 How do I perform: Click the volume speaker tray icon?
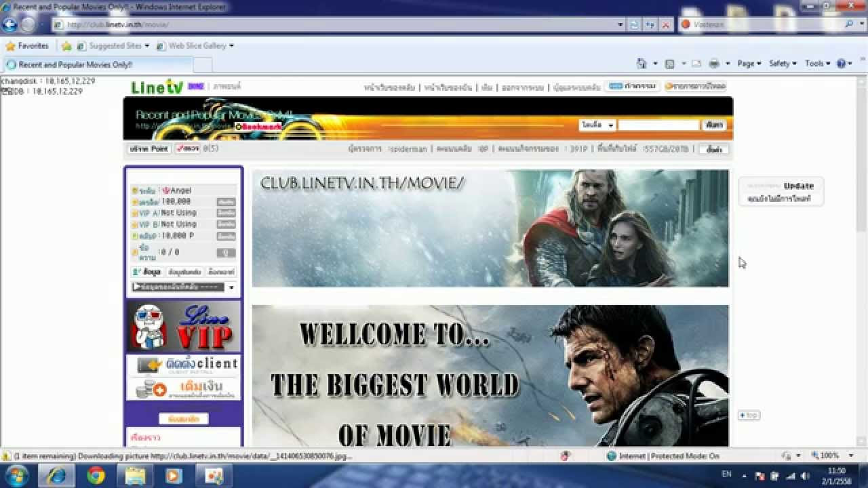point(805,476)
